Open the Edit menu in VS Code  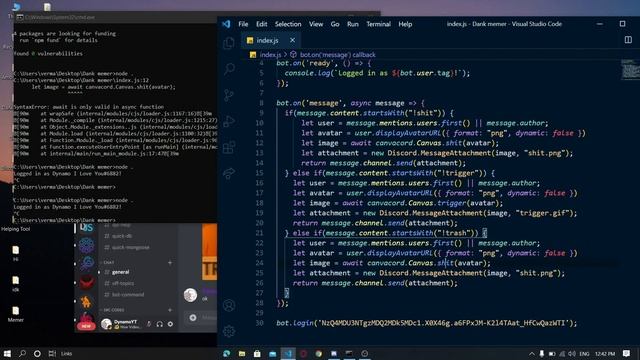coord(262,24)
